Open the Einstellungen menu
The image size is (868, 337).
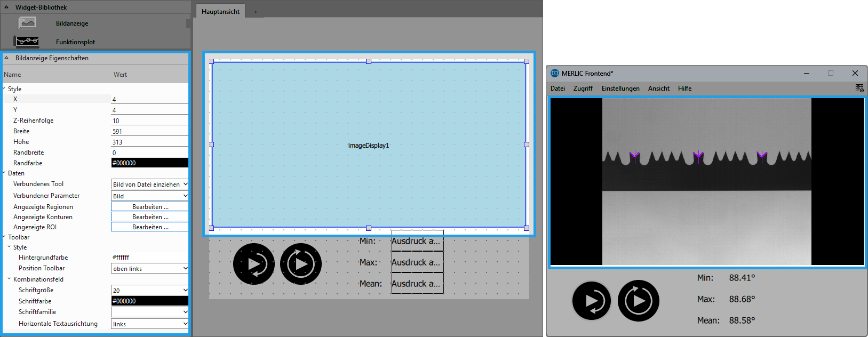pos(620,89)
